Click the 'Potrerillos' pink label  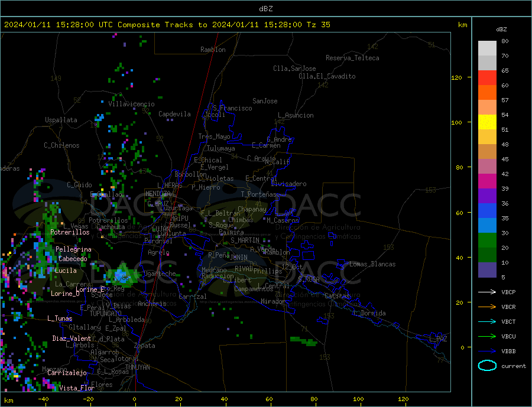click(x=70, y=232)
